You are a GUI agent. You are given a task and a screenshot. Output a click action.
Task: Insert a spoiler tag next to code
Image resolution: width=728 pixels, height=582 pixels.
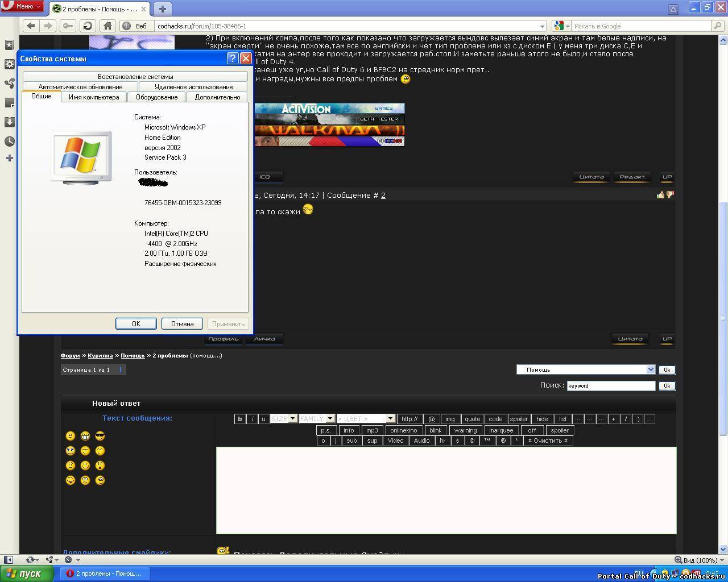point(519,419)
